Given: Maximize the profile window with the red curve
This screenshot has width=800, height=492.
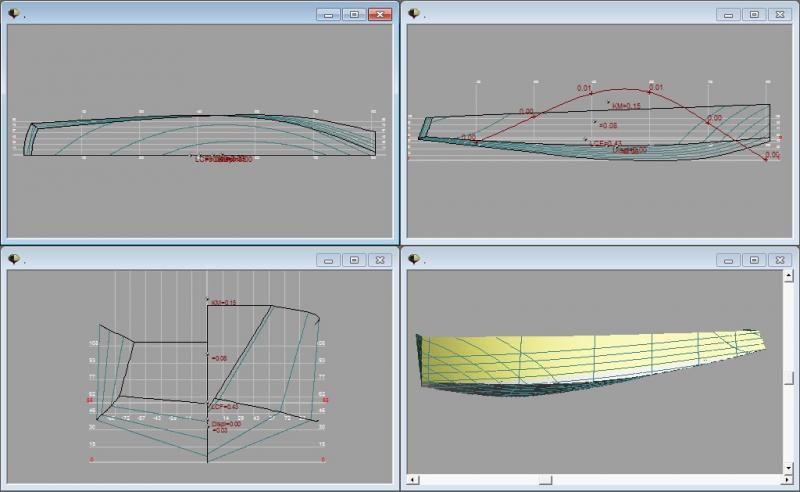Looking at the screenshot, I should pyautogui.click(x=754, y=15).
